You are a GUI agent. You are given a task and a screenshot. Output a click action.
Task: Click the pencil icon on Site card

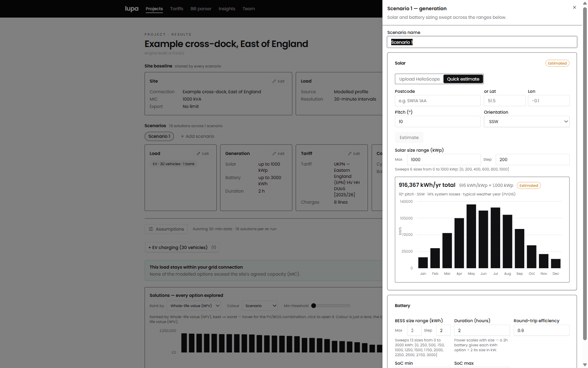(x=274, y=81)
